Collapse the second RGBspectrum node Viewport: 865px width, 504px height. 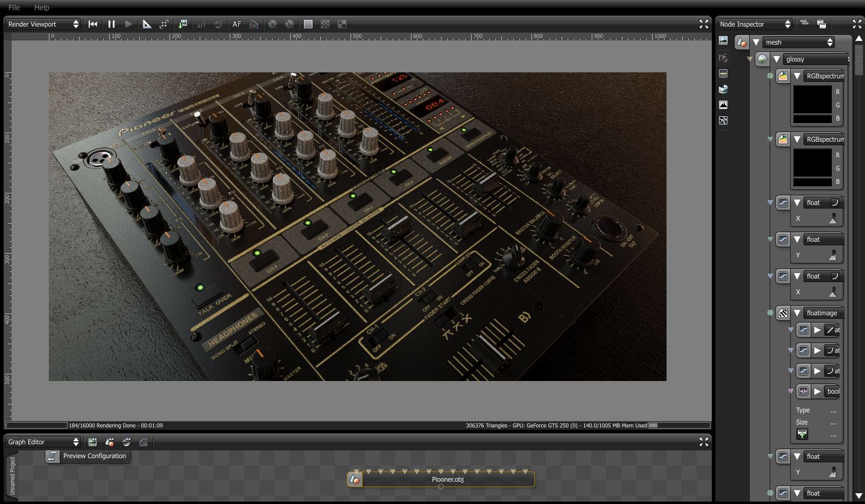click(797, 139)
